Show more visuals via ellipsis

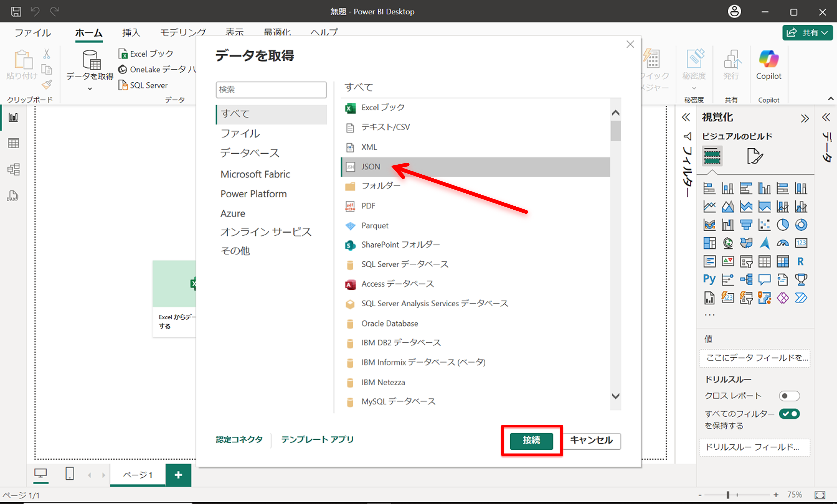[709, 315]
